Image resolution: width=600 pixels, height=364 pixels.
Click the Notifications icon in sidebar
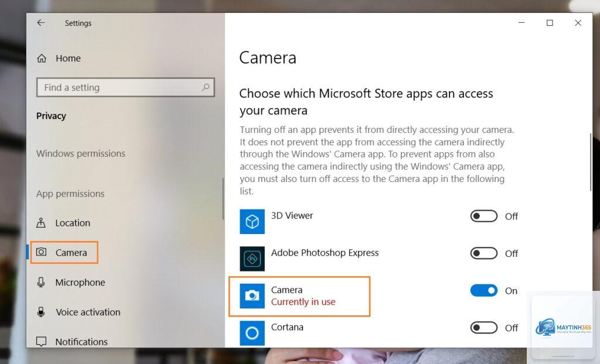[41, 341]
